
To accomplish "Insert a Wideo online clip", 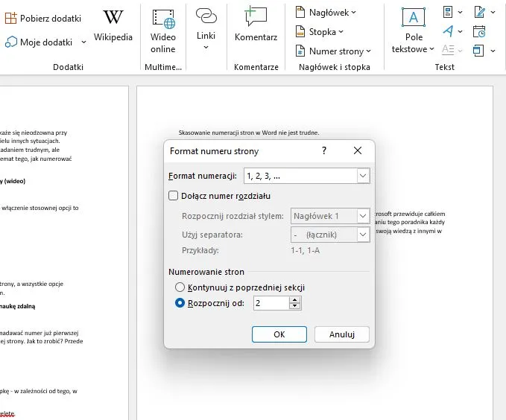I will coord(162,30).
